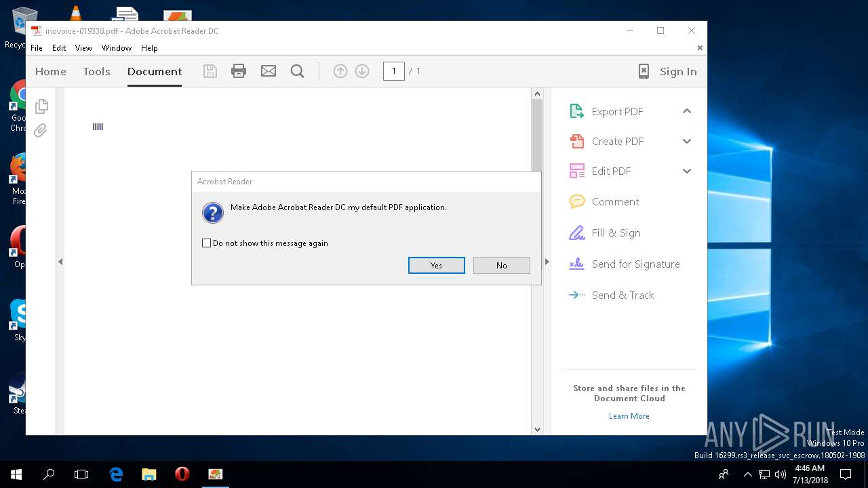Click the page number input field
868x488 pixels.
click(x=394, y=71)
